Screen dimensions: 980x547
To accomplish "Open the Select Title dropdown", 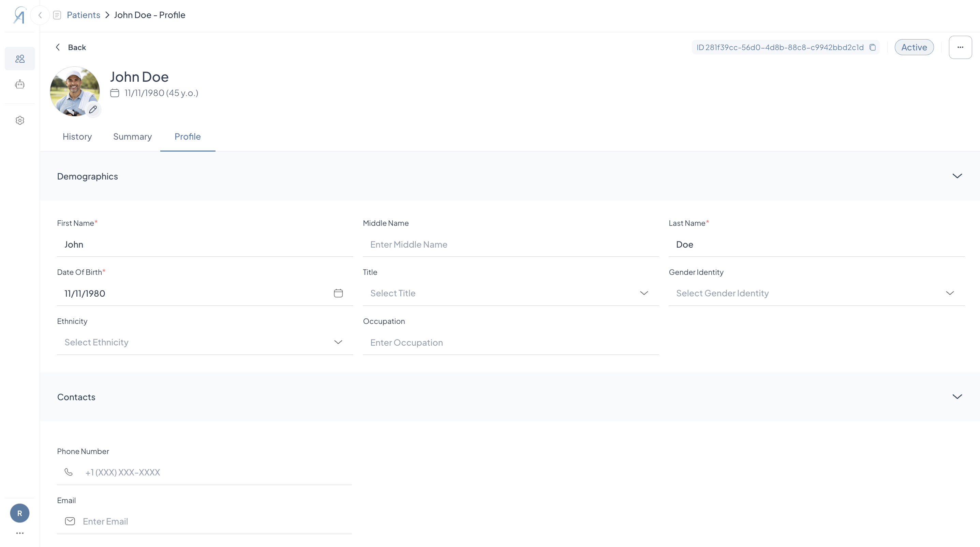I will pos(510,293).
